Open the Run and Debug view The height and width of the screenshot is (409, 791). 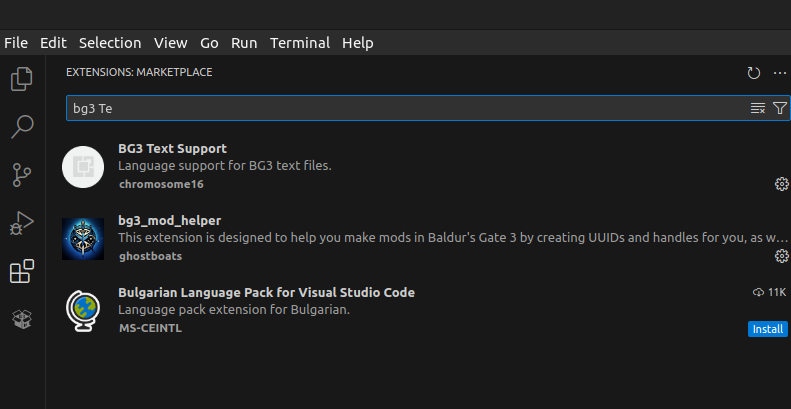click(22, 223)
